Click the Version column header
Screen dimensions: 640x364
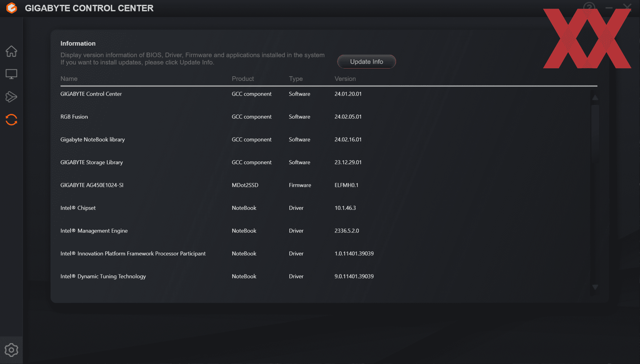[345, 79]
